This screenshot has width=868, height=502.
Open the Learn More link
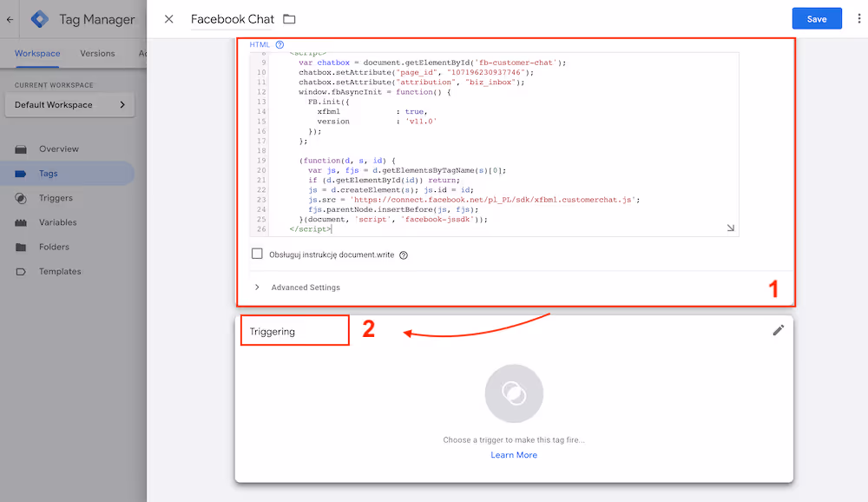point(514,455)
